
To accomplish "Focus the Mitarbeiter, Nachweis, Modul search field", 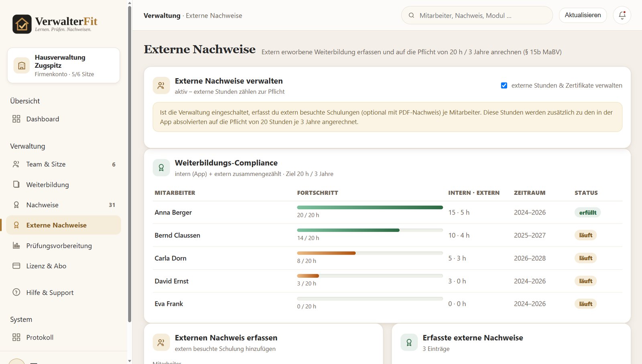I will [x=477, y=16].
